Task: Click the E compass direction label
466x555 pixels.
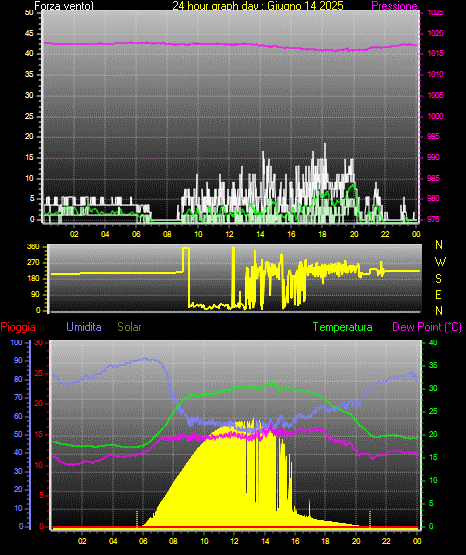Action: 438,295
